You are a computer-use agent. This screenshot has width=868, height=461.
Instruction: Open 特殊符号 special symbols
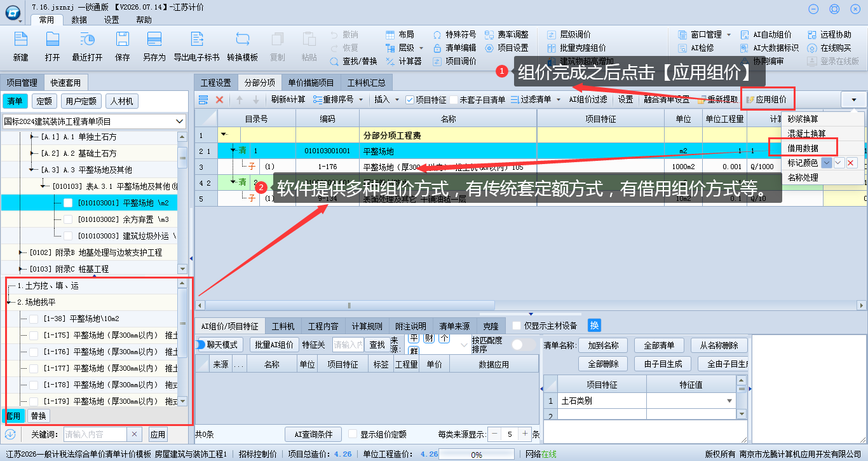455,34
